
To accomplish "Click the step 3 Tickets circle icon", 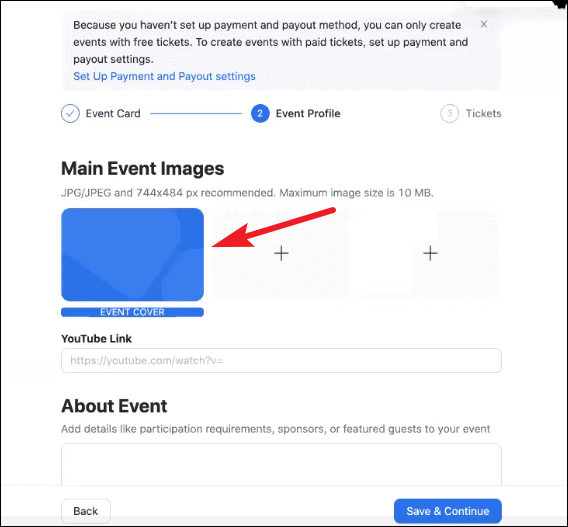I will [x=450, y=113].
